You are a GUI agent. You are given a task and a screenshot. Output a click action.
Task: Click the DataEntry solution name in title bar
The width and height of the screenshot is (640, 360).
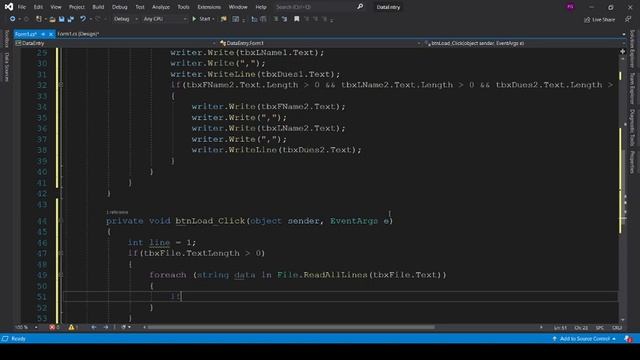(388, 7)
